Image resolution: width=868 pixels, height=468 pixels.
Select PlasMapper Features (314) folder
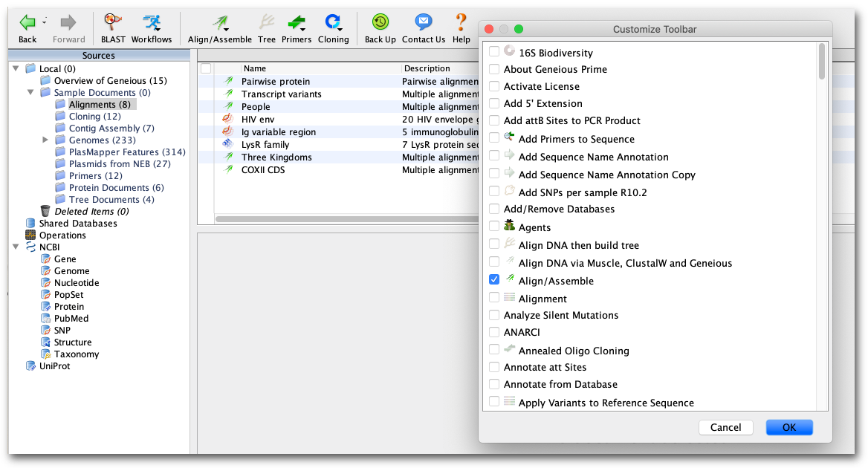click(127, 152)
